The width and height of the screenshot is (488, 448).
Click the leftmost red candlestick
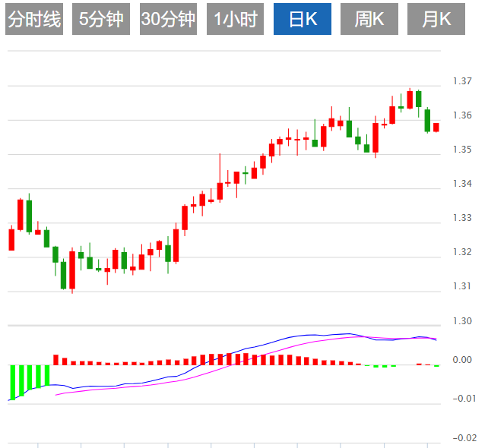[11, 239]
